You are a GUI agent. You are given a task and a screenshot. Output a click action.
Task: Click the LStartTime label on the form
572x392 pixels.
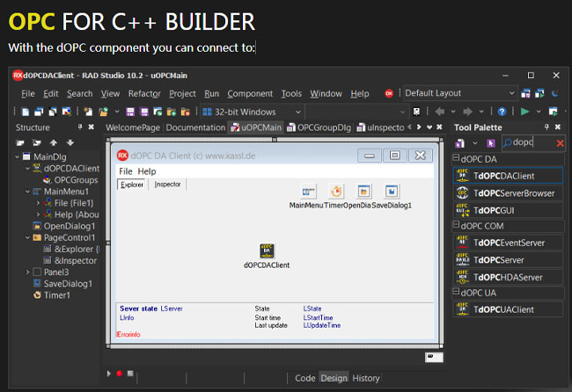(318, 317)
